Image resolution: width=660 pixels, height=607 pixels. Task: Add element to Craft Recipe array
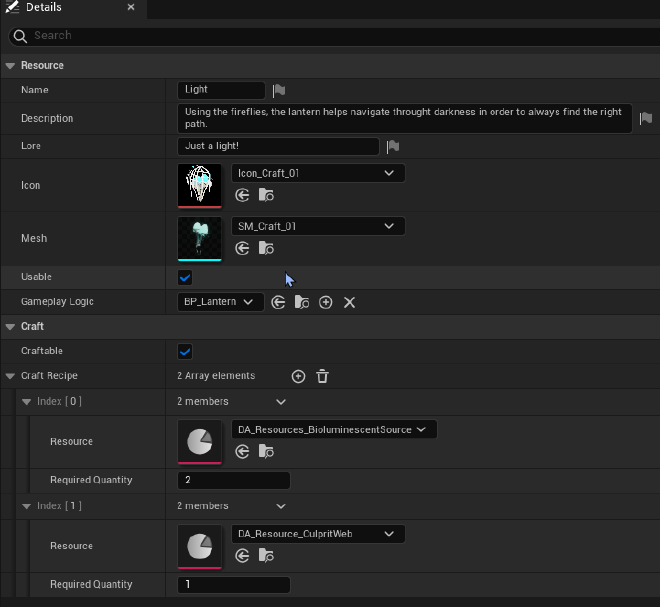click(x=298, y=376)
